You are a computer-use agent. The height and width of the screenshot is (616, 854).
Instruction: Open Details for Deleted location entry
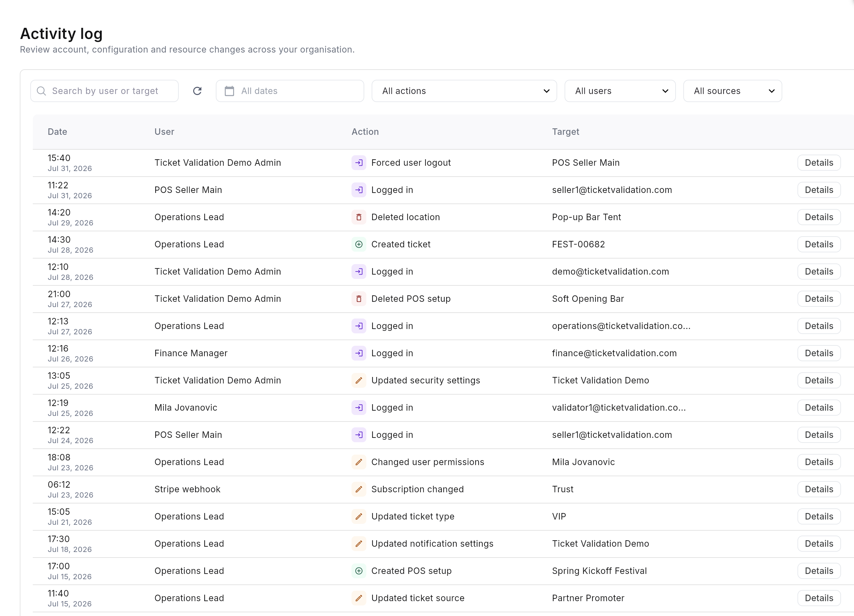[819, 217]
